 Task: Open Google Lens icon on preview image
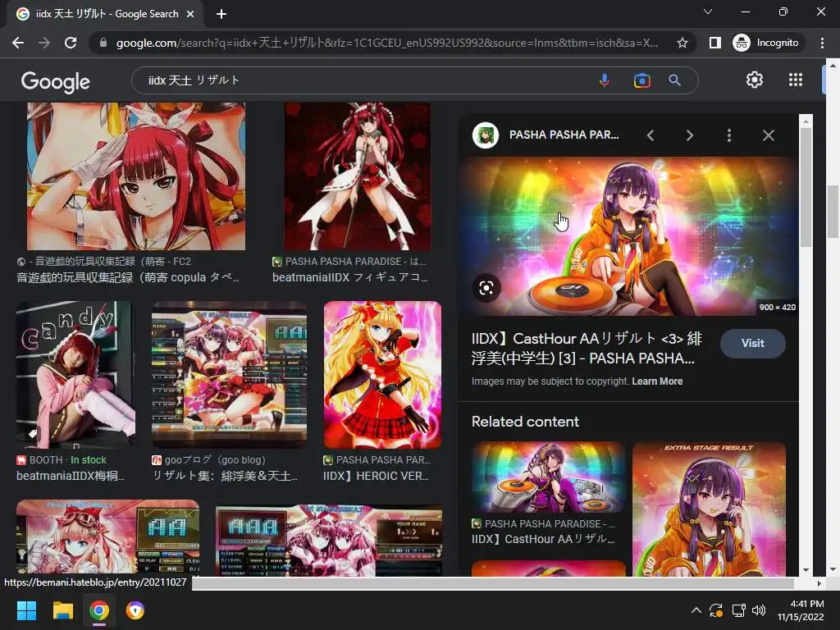pos(486,288)
